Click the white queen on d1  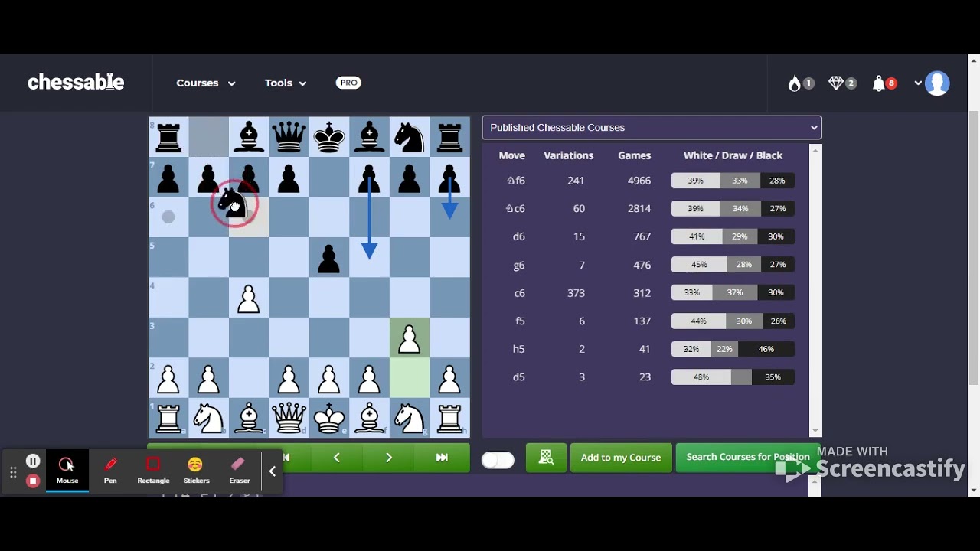[x=289, y=418]
